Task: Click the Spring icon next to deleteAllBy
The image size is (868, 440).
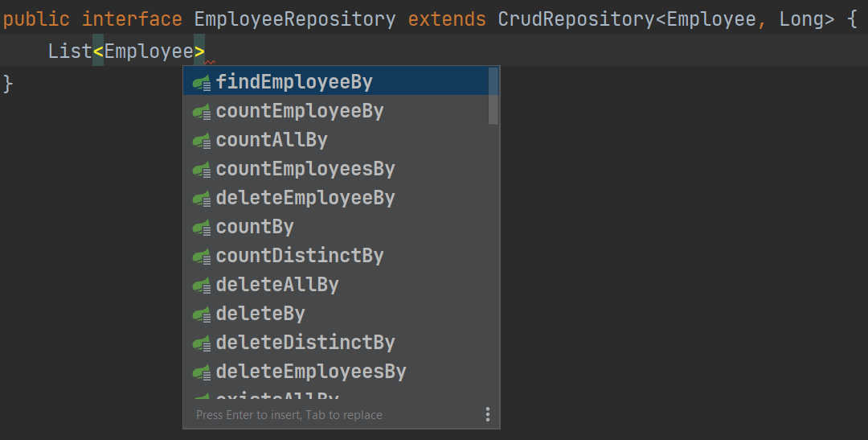Action: coord(202,285)
